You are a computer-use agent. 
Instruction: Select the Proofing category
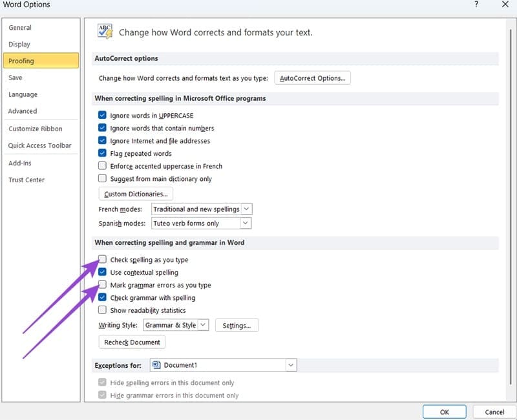pos(41,61)
